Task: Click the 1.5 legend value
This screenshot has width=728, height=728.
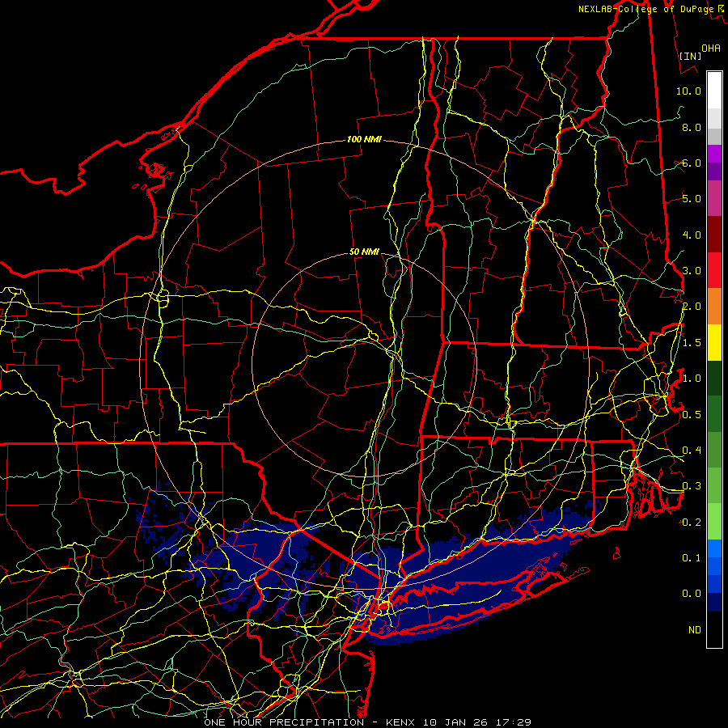Action: point(692,343)
